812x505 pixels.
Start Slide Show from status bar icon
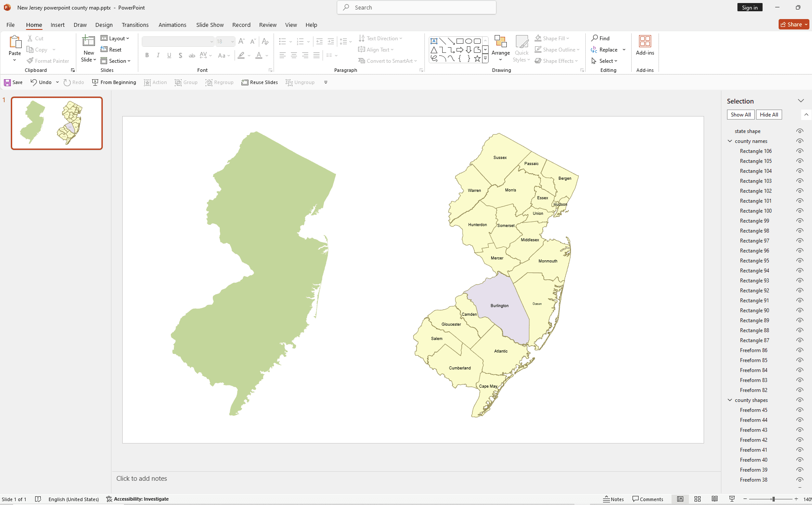pos(732,499)
